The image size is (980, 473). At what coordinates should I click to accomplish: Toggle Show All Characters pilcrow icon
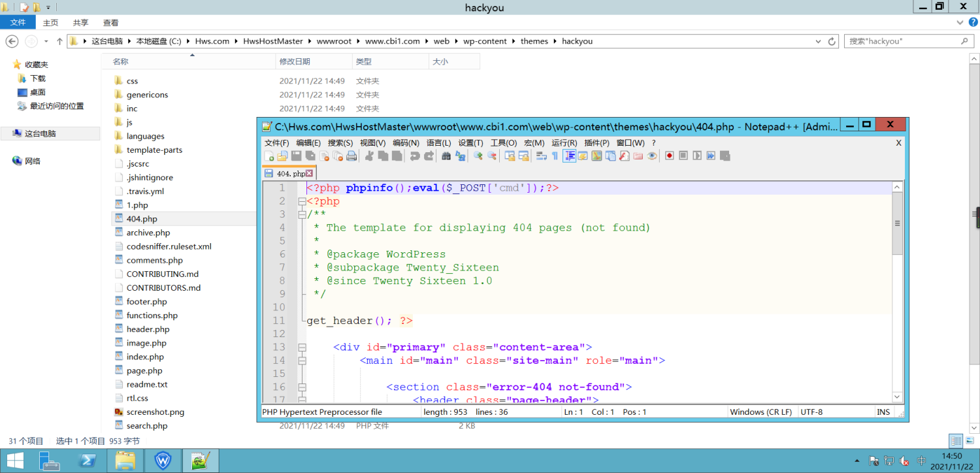pyautogui.click(x=555, y=155)
